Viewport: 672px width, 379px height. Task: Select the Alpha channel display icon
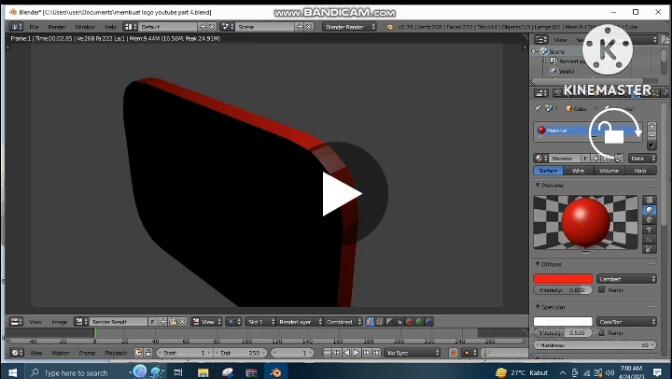tap(390, 322)
